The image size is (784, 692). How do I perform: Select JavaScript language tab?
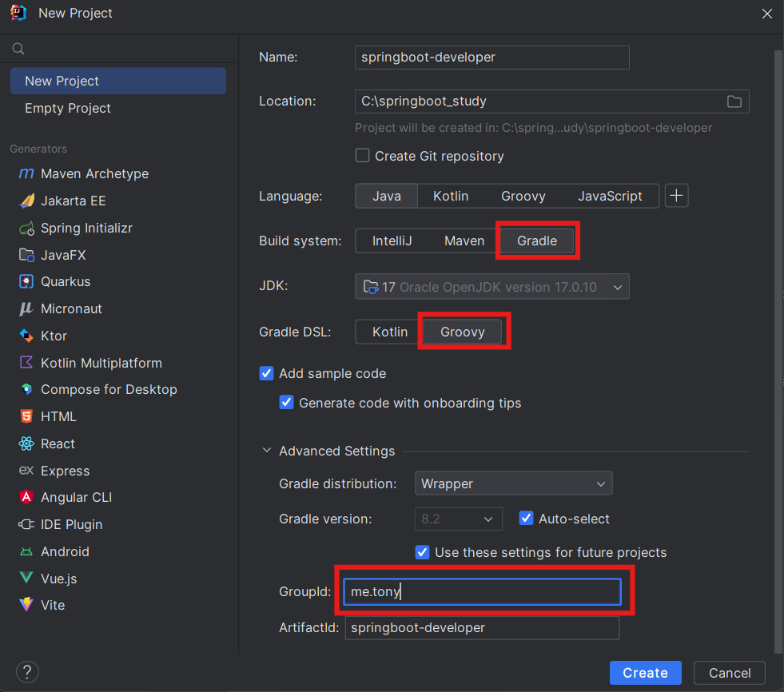tap(610, 196)
